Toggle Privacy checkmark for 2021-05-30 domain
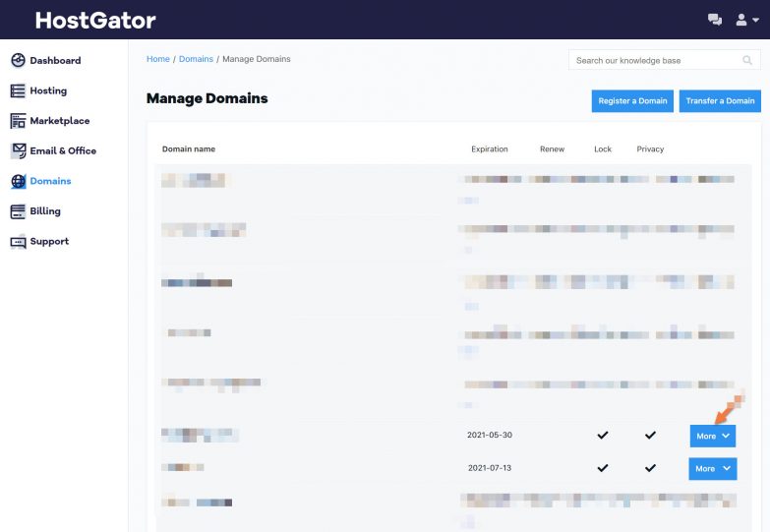Image resolution: width=770 pixels, height=532 pixels. 650,436
